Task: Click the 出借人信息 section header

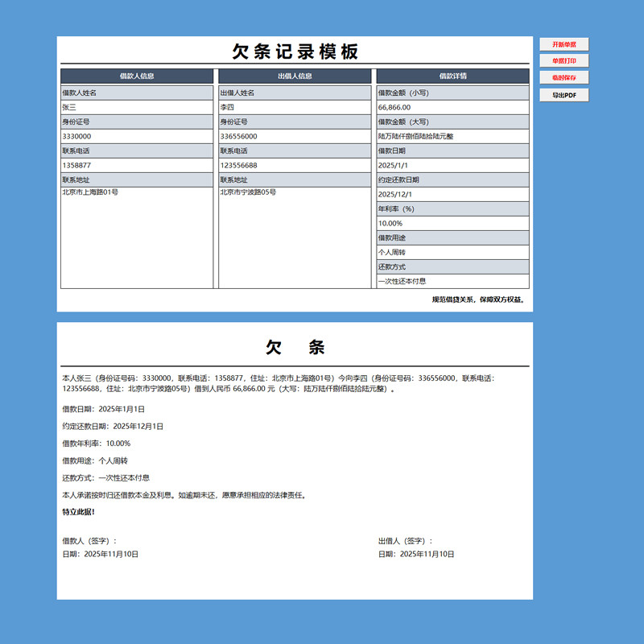Action: point(295,76)
